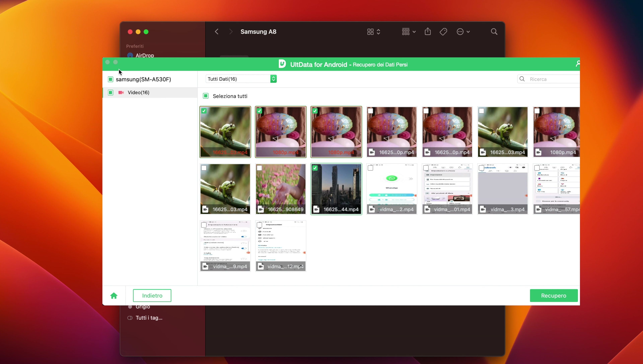
Task: Toggle the Video(16) category checkbox
Action: pos(110,93)
